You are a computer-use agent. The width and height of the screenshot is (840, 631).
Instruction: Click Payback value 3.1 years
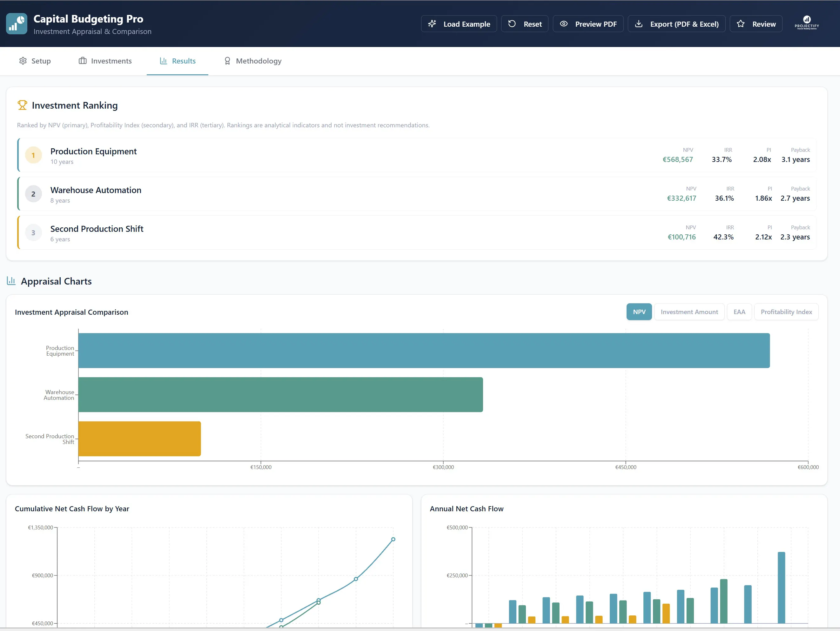(795, 159)
